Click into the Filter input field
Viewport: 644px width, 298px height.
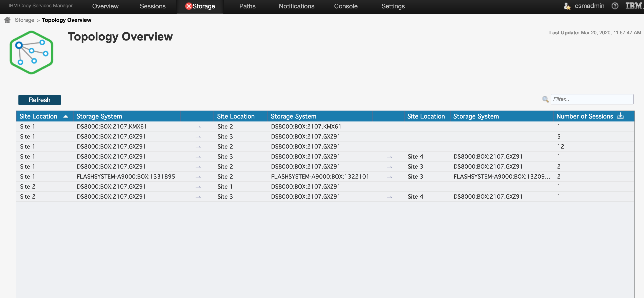pyautogui.click(x=592, y=99)
